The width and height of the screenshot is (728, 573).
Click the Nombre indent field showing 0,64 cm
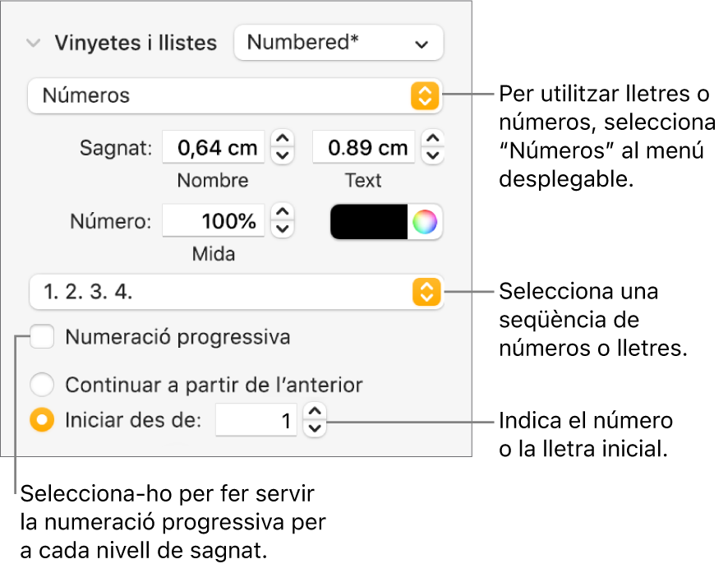pyautogui.click(x=213, y=147)
